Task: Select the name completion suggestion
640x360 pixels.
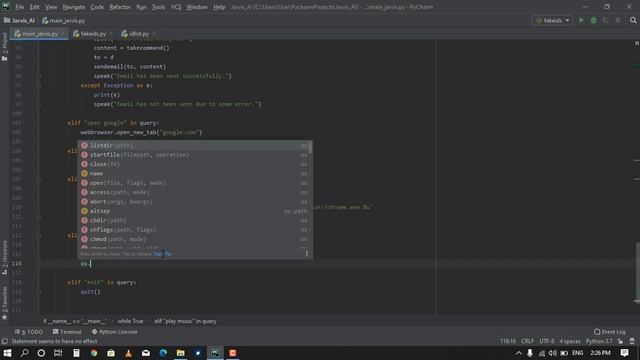Action: [194, 173]
